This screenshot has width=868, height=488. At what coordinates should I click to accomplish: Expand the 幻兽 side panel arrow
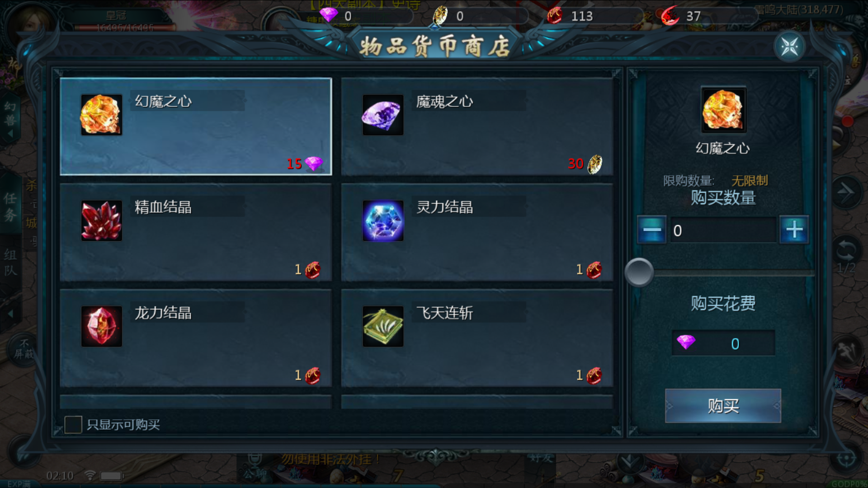tap(10, 134)
